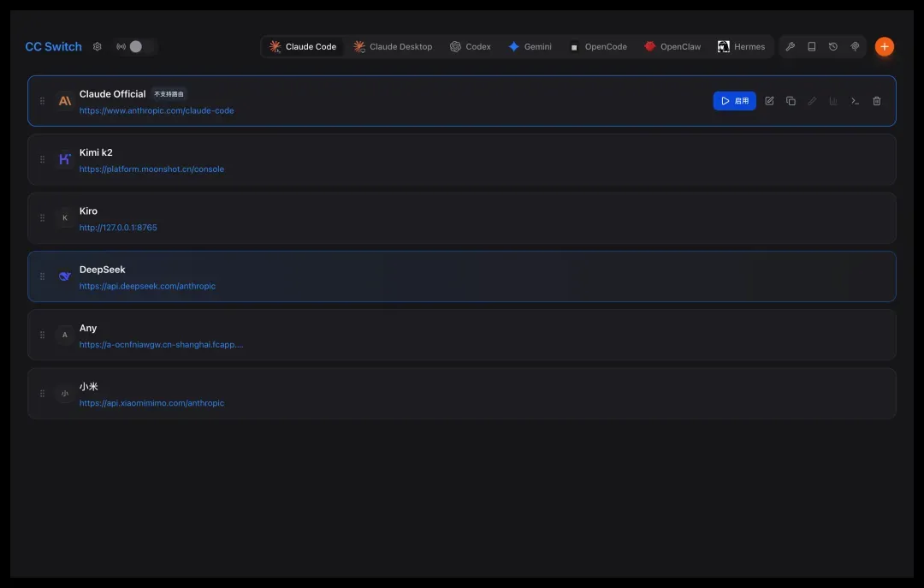Open settings via the gear icon

tap(98, 46)
